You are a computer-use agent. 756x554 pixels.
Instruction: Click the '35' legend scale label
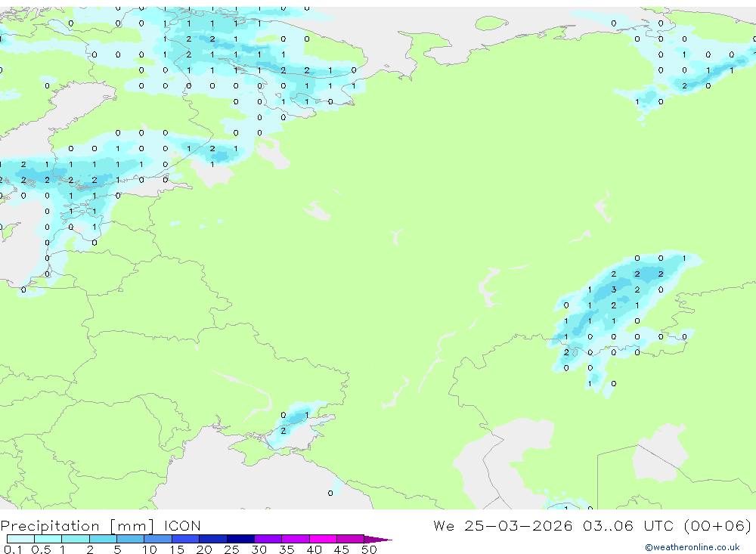coord(287,549)
